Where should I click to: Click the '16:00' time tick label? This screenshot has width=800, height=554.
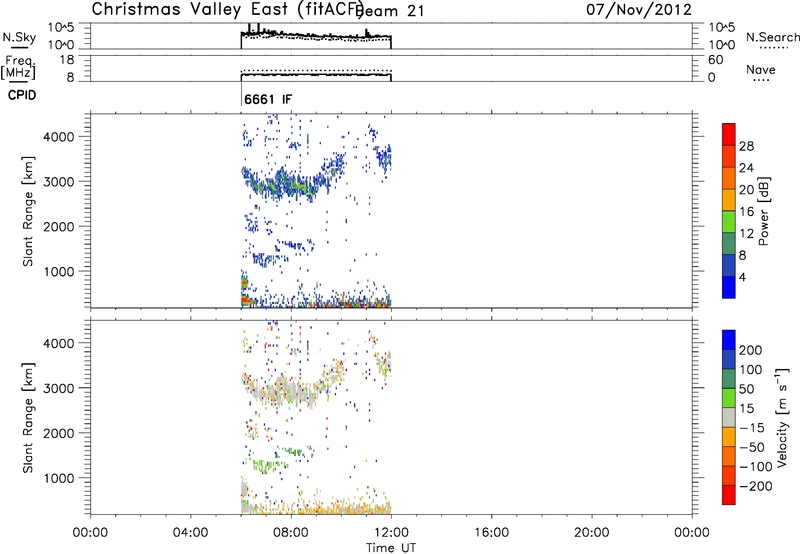(491, 533)
